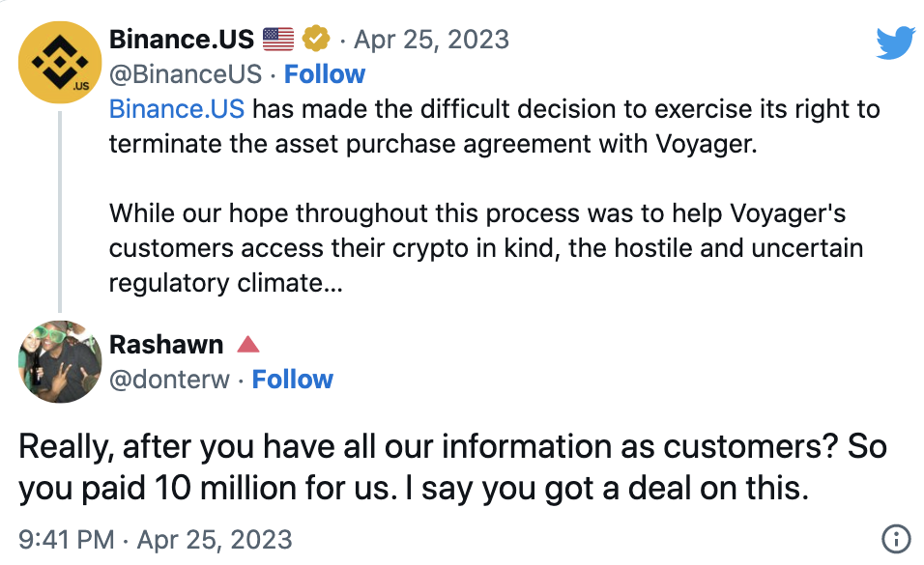924x565 pixels.
Task: Open Rashawn's profile photo
Action: point(60,361)
